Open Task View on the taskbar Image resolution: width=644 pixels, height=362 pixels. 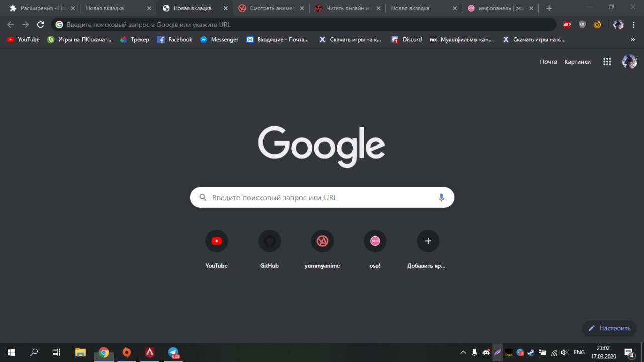tap(57, 352)
